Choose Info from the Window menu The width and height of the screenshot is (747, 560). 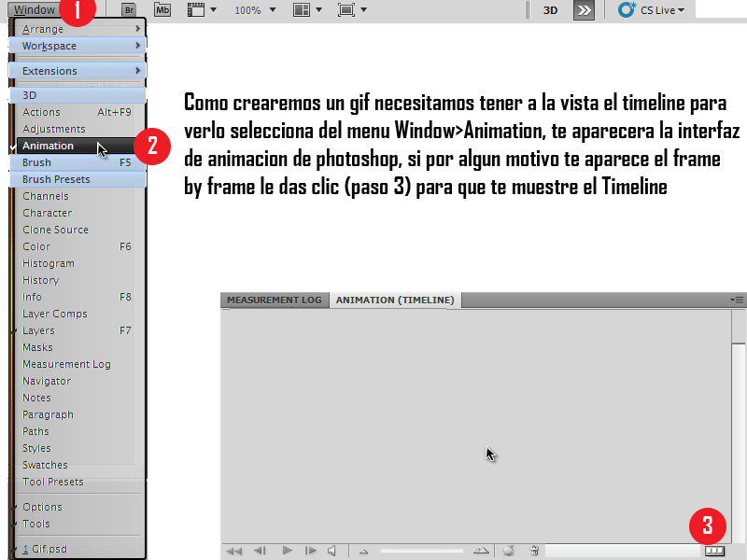78,297
